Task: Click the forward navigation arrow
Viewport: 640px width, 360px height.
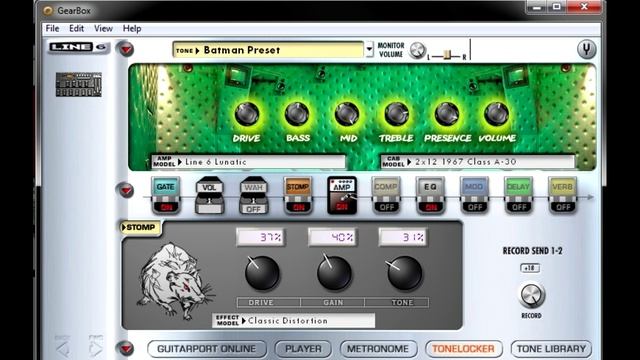Action: [x=96, y=348]
